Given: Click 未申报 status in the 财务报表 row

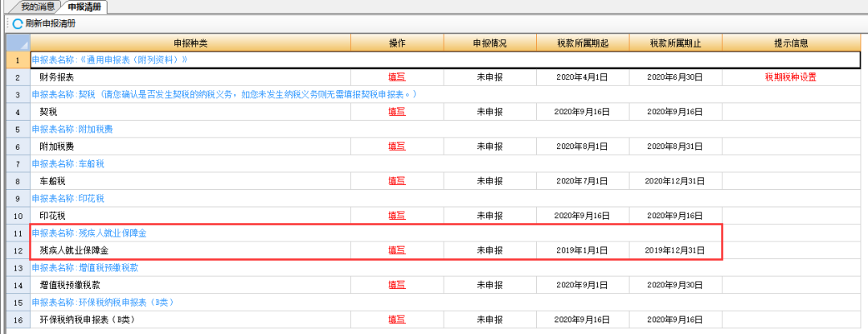Looking at the screenshot, I should click(489, 77).
